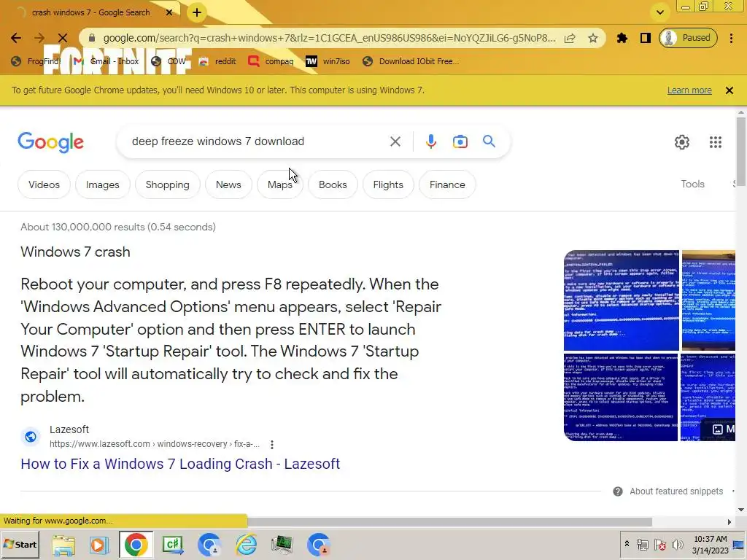
Task: Open Windows Explorer from taskbar
Action: click(63, 545)
